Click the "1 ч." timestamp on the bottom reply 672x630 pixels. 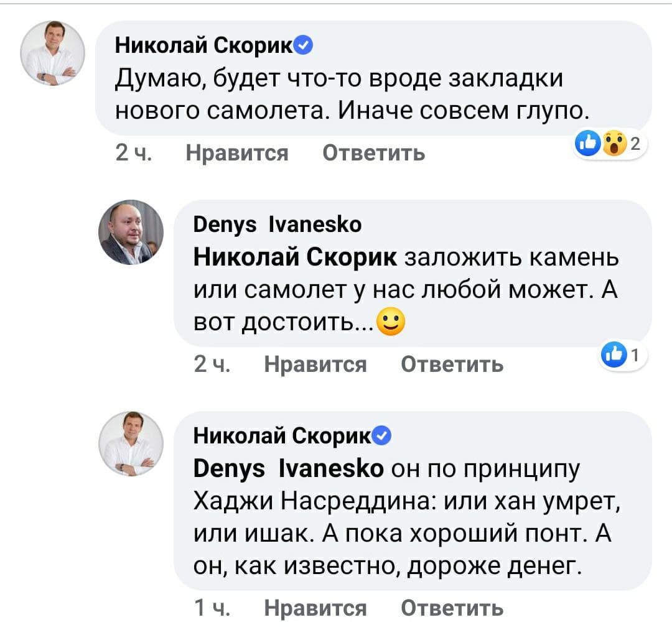[x=213, y=607]
